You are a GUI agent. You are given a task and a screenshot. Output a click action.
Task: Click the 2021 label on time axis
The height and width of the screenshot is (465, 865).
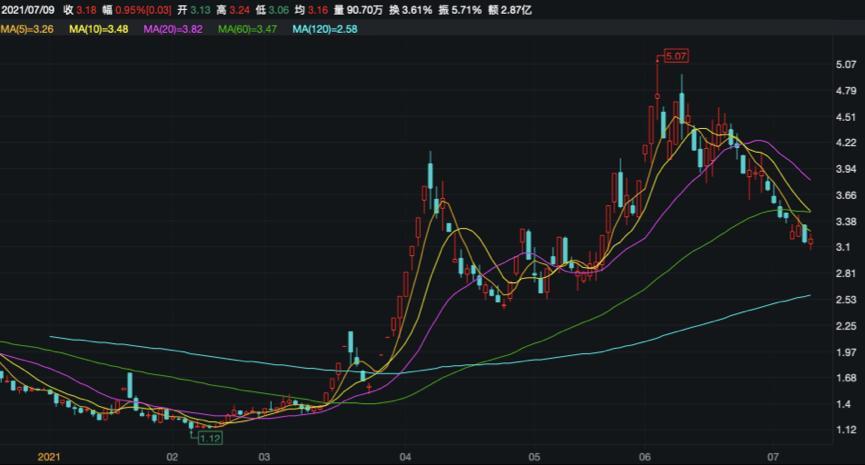point(50,457)
